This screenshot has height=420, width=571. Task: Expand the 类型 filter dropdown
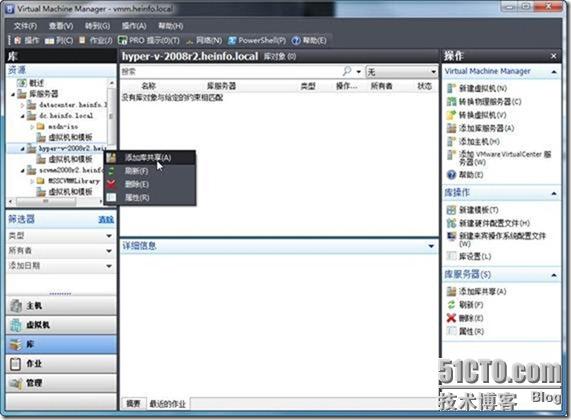click(x=109, y=236)
